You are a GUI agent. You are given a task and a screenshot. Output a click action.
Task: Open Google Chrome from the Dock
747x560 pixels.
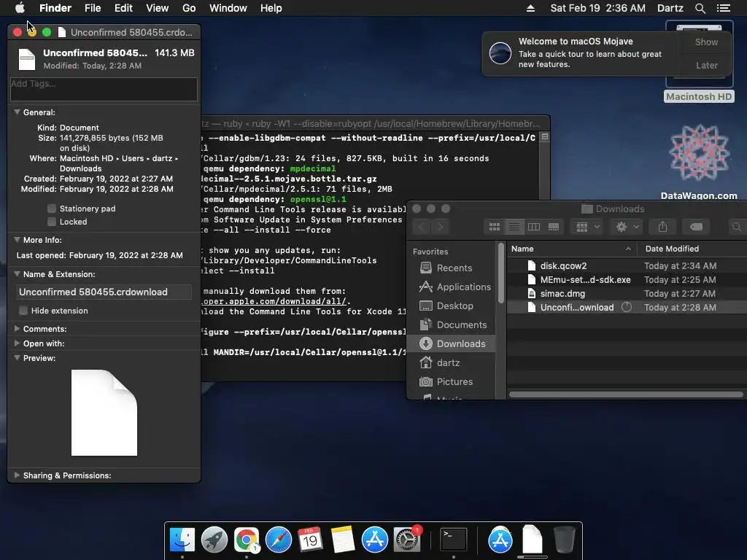[247, 540]
